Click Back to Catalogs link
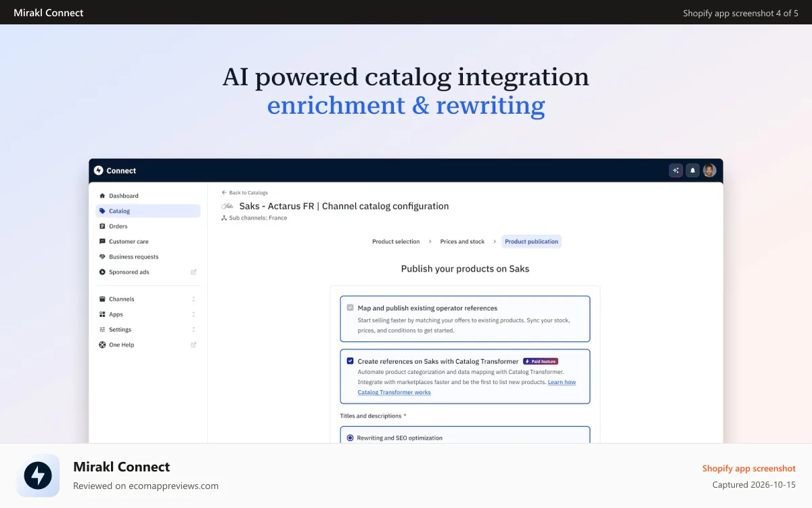Screen dimensions: 812x508 pyautogui.click(x=248, y=192)
